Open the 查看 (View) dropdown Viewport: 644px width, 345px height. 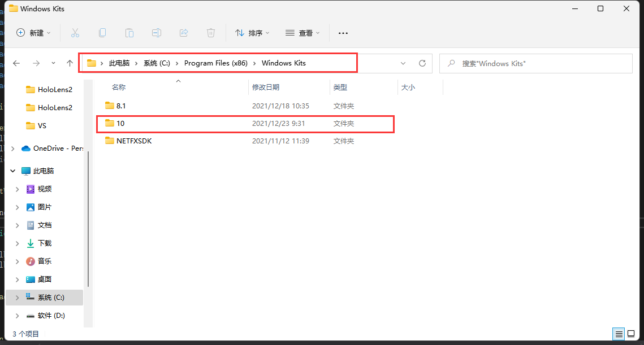pos(302,33)
